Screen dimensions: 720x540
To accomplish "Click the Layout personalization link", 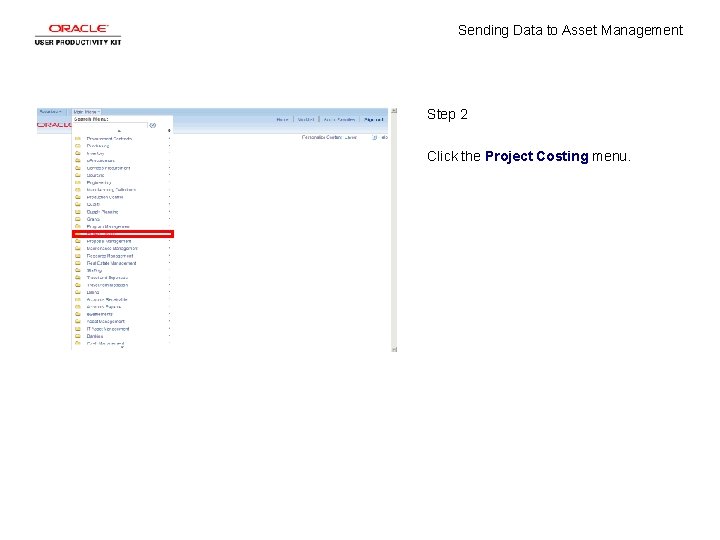I will click(x=350, y=137).
